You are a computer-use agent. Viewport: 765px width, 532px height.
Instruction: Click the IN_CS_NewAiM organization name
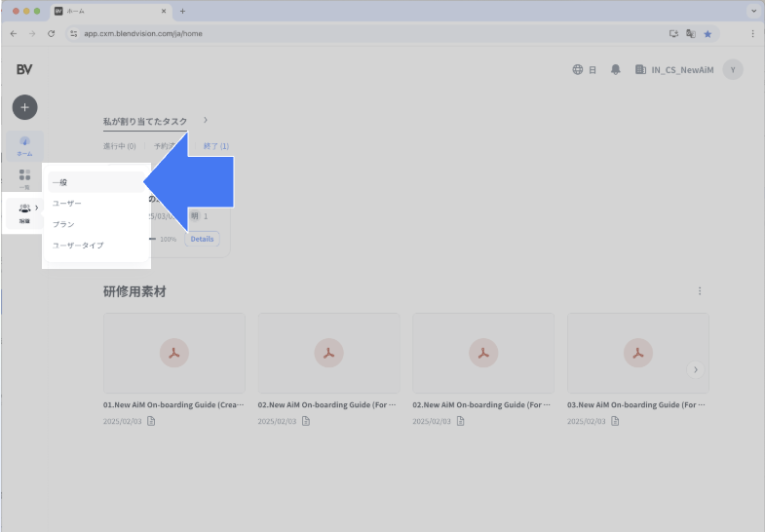[x=682, y=70]
